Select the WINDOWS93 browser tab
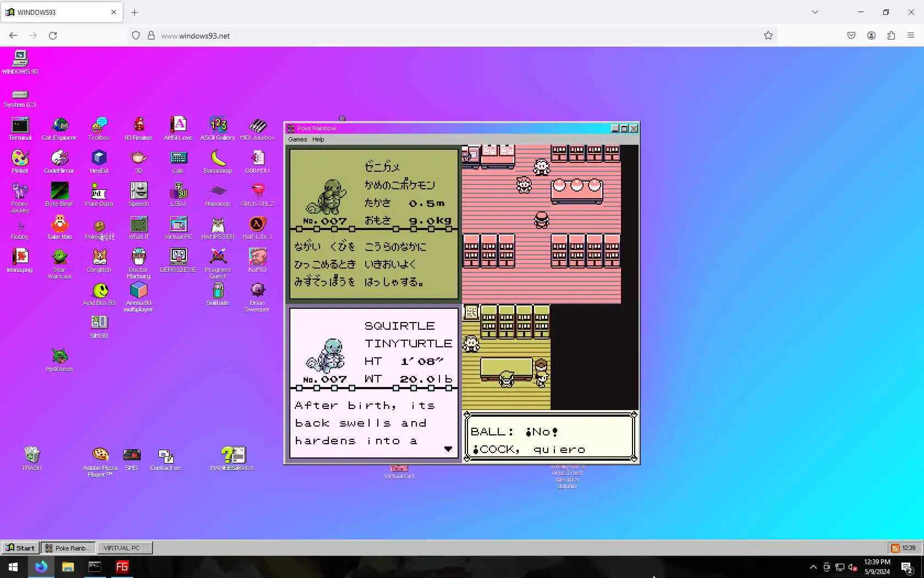This screenshot has width=924, height=578. click(62, 12)
